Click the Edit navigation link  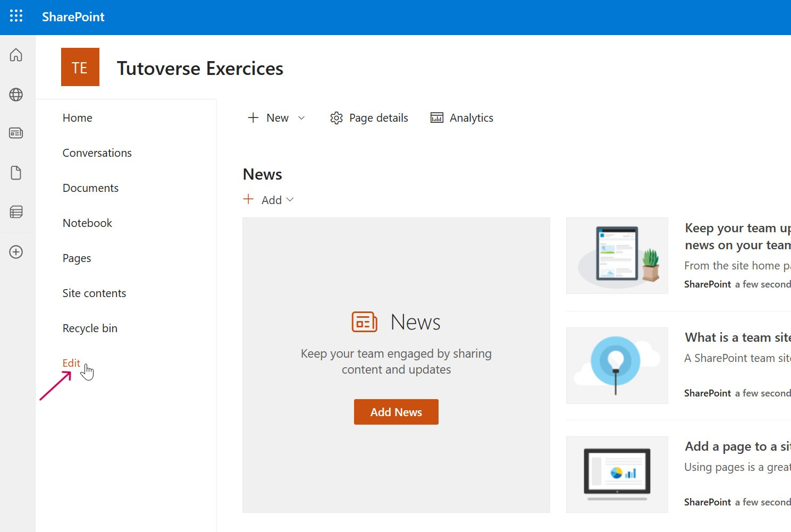(x=71, y=363)
